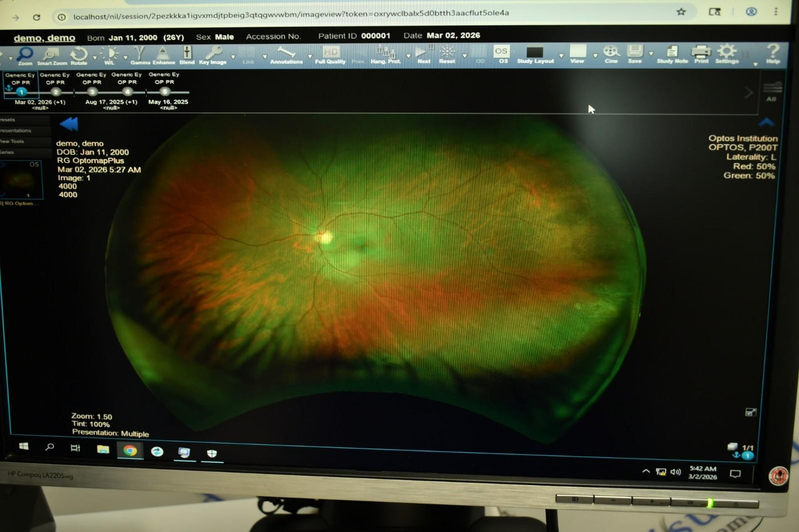Open the Chrome menu dots
Screen dimensions: 799x532
click(776, 11)
